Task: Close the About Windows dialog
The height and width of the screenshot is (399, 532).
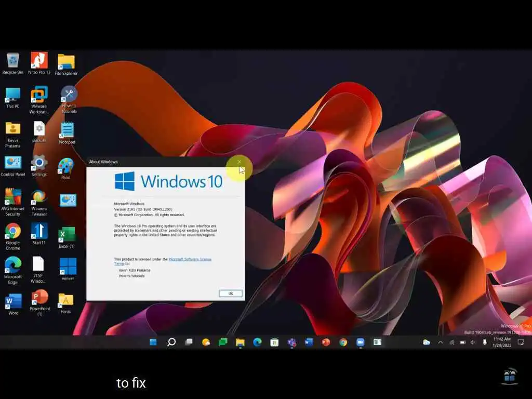Action: pos(239,162)
